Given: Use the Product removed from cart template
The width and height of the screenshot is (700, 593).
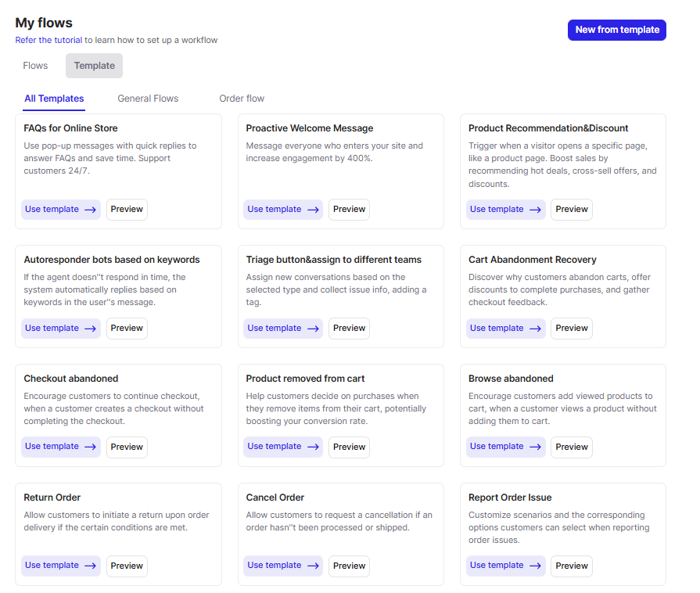Looking at the screenshot, I should (283, 447).
